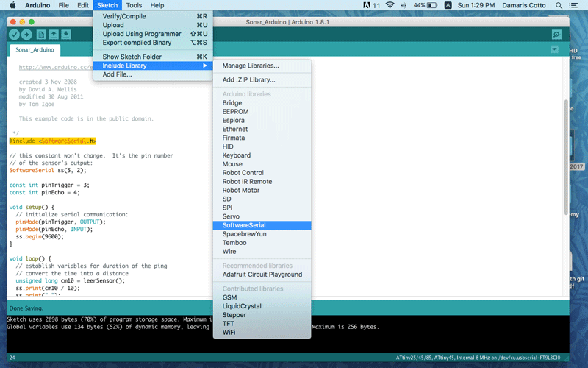Image resolution: width=588 pixels, height=368 pixels.
Task: Include the SD library
Action: 262,199
